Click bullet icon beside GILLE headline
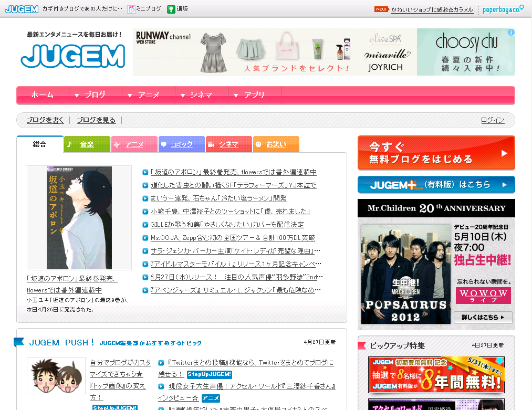Viewport: 532px width, 410px height. coord(145,225)
